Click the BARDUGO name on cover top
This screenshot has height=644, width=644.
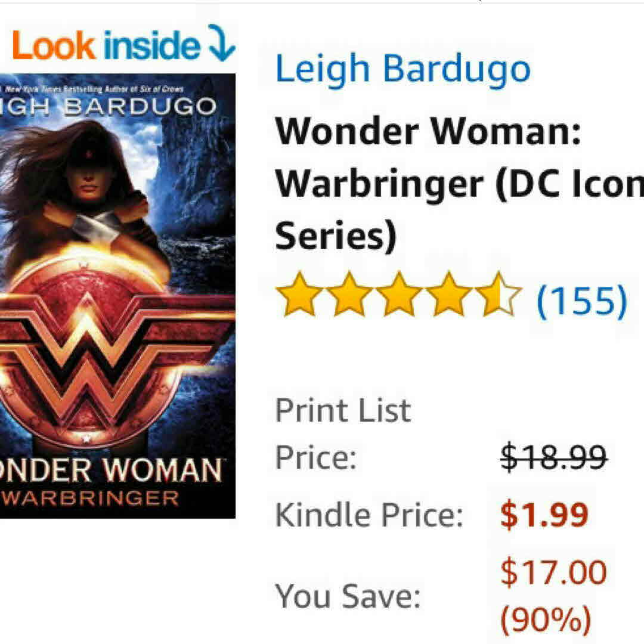click(141, 106)
